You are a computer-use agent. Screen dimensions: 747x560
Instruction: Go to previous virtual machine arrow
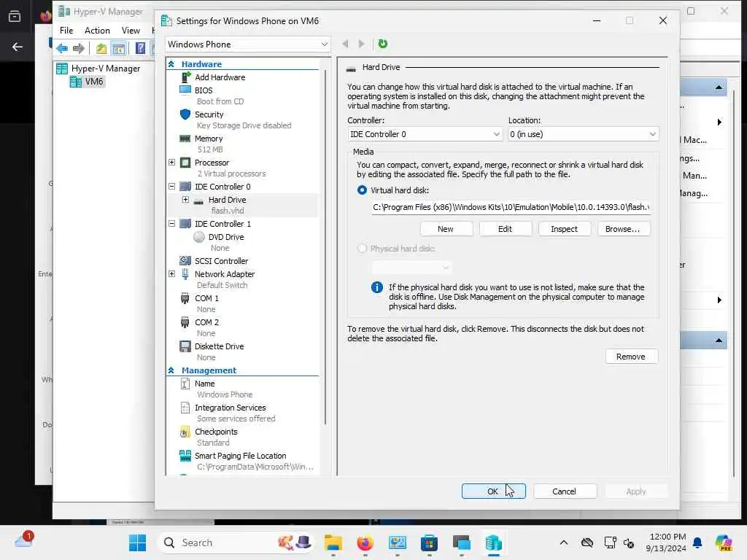(x=345, y=44)
